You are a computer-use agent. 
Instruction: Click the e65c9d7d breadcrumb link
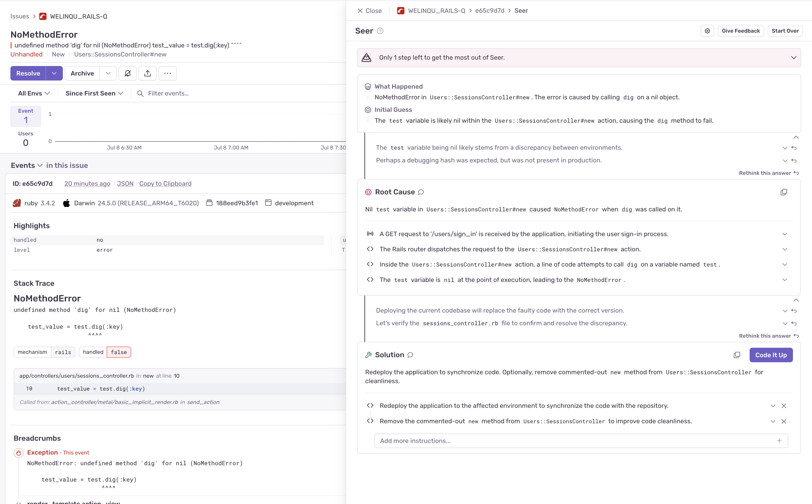(x=490, y=11)
